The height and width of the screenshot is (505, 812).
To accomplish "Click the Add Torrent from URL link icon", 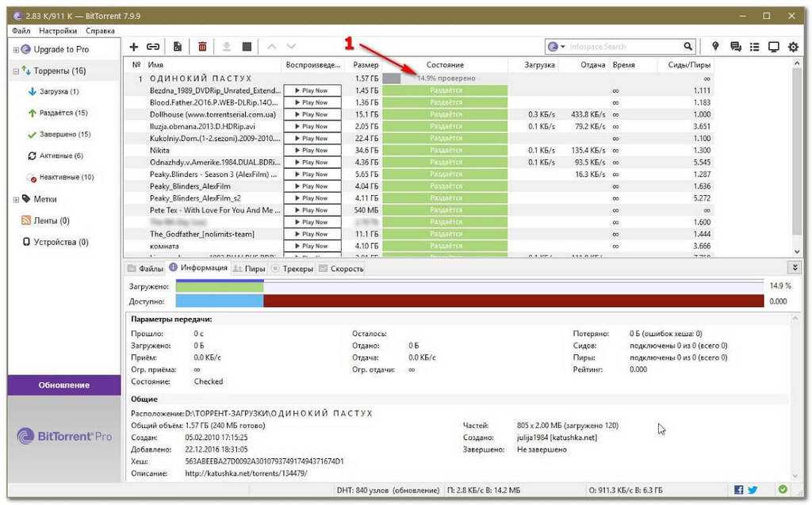I will tap(152, 47).
